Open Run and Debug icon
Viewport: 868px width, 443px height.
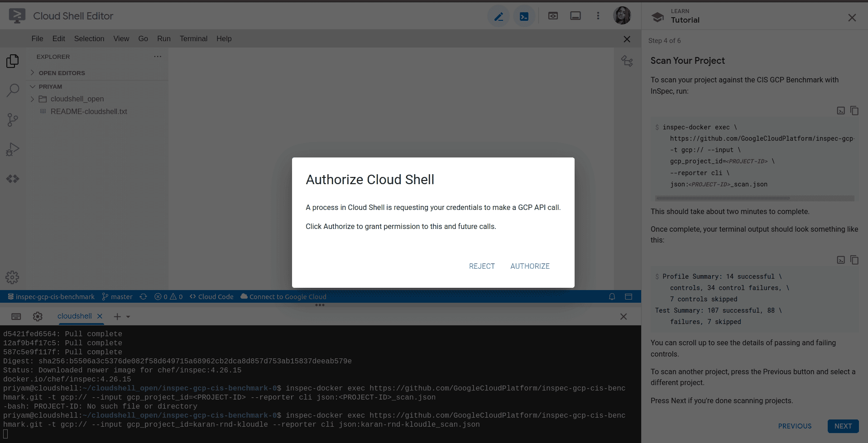coord(13,149)
